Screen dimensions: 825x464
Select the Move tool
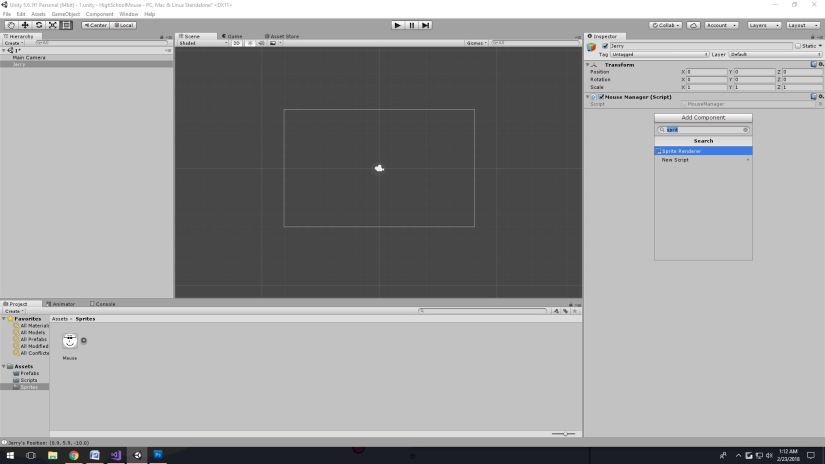pos(24,25)
